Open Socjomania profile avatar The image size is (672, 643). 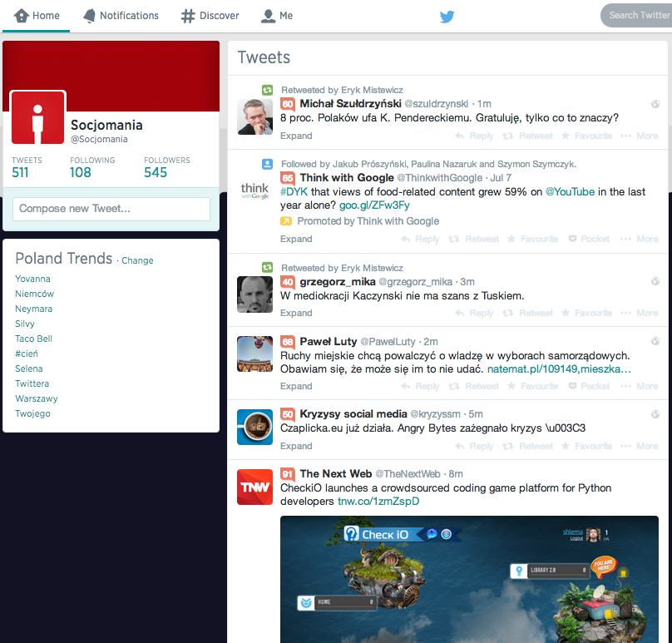37,117
